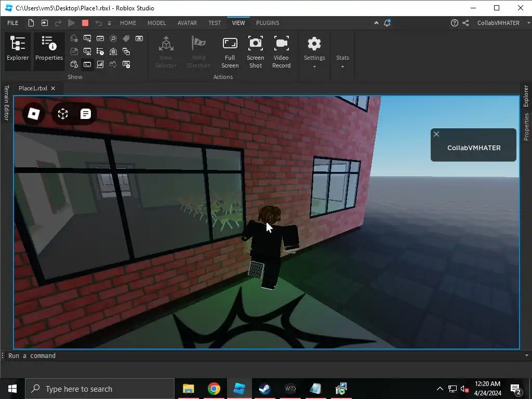Image resolution: width=532 pixels, height=399 pixels.
Task: Click the taskbar search box
Action: point(100,389)
